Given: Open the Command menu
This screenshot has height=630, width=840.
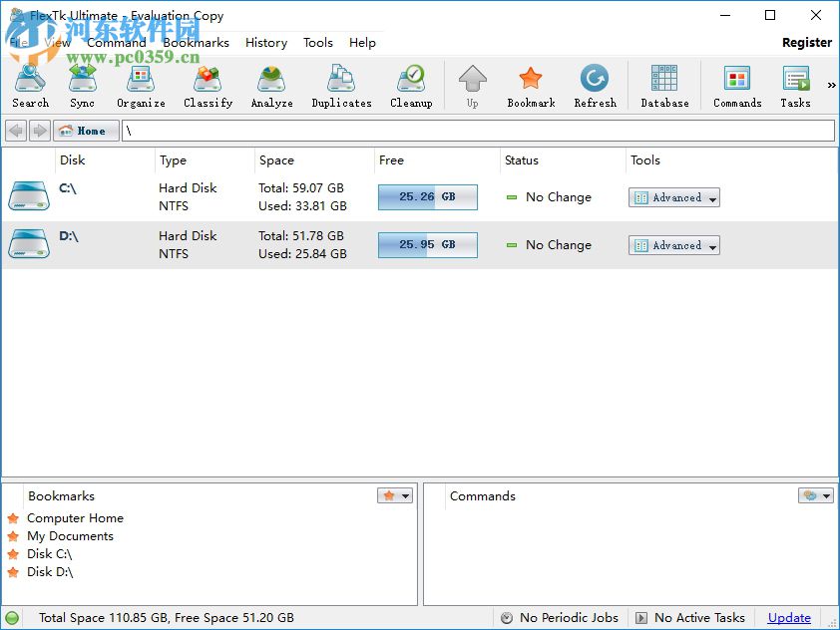Looking at the screenshot, I should [117, 42].
